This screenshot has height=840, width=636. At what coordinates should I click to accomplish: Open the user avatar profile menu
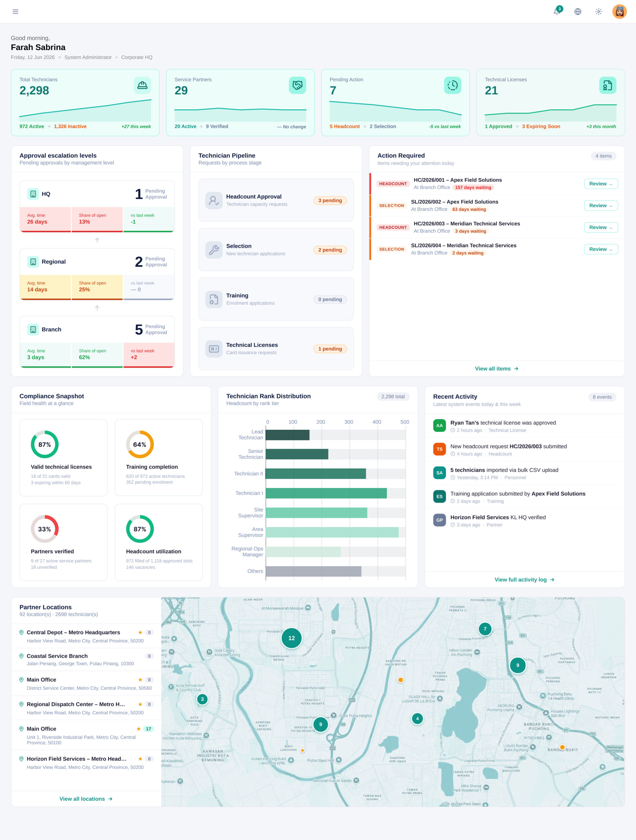click(x=619, y=11)
